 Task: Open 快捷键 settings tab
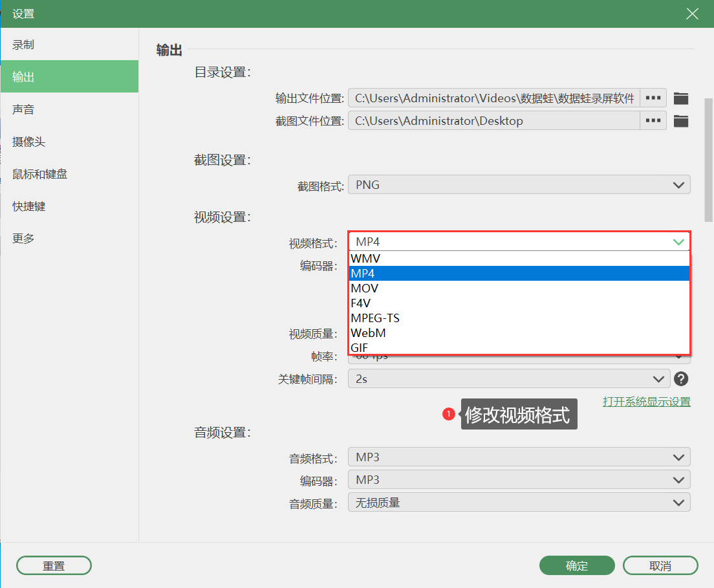point(69,206)
